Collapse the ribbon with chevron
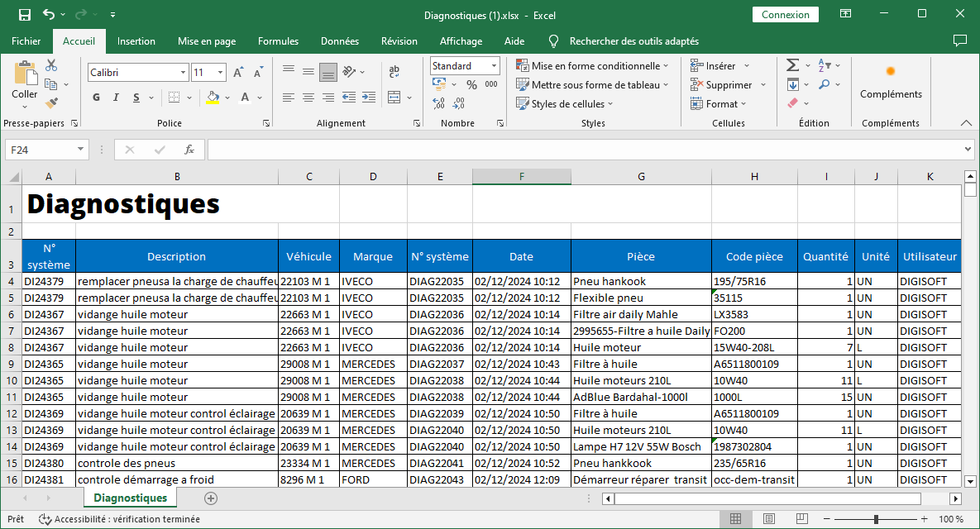Image resolution: width=980 pixels, height=529 pixels. [966, 123]
